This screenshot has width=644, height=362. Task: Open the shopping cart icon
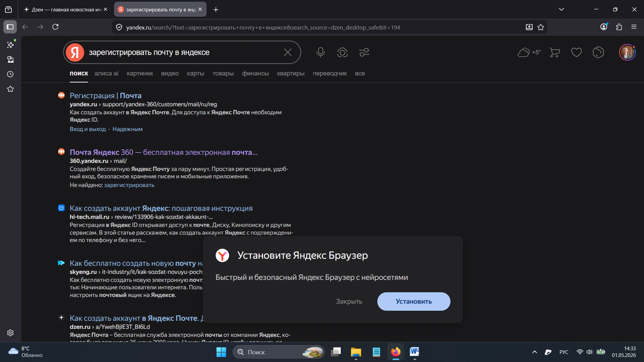(x=555, y=52)
